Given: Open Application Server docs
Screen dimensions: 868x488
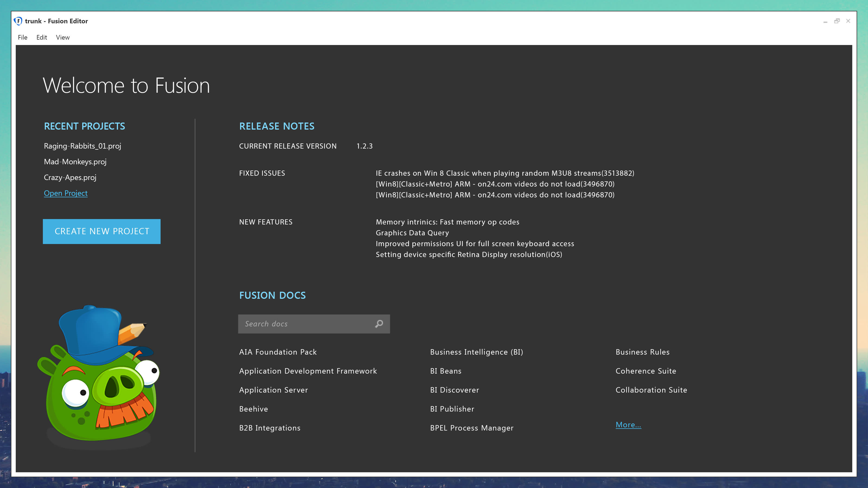Looking at the screenshot, I should point(274,390).
